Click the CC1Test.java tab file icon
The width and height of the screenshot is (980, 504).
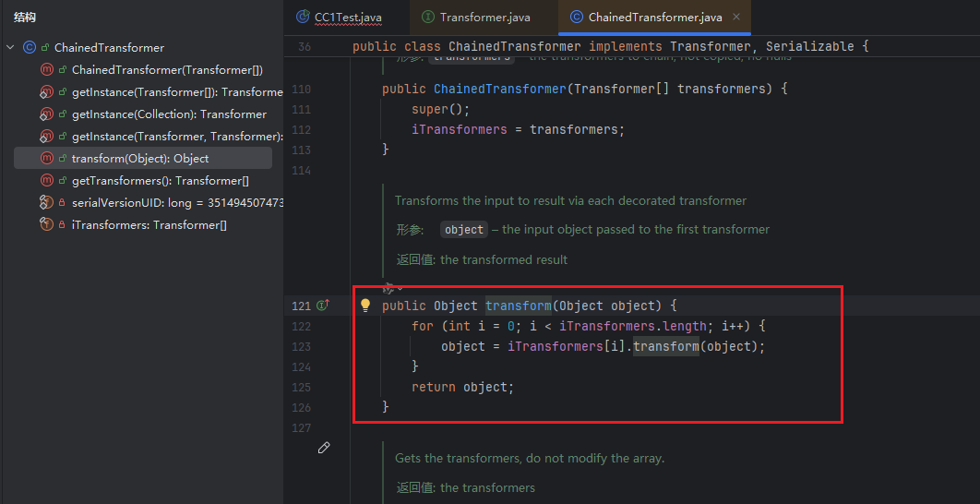coord(302,18)
